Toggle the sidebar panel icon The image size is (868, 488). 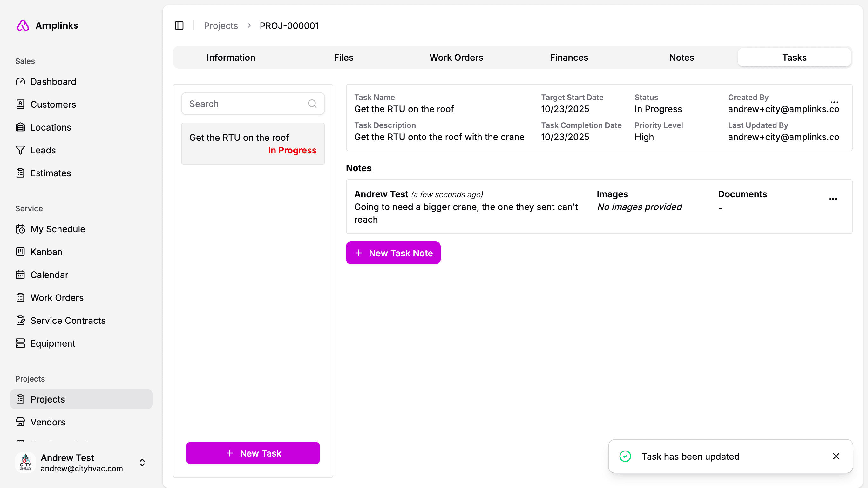click(x=179, y=26)
